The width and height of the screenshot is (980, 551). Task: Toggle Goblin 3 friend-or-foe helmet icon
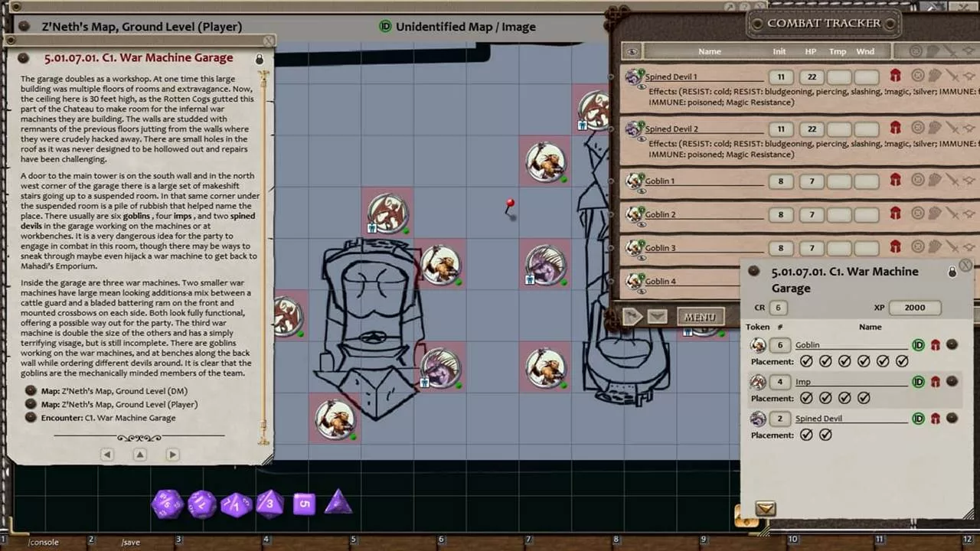tap(894, 246)
